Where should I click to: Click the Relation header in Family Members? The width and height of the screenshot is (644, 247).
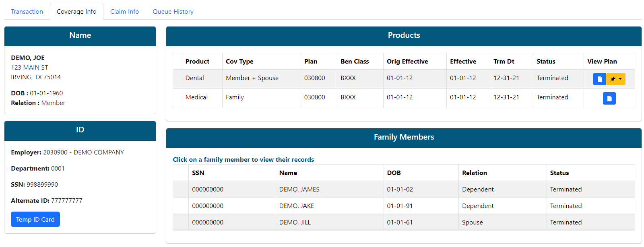(x=474, y=173)
